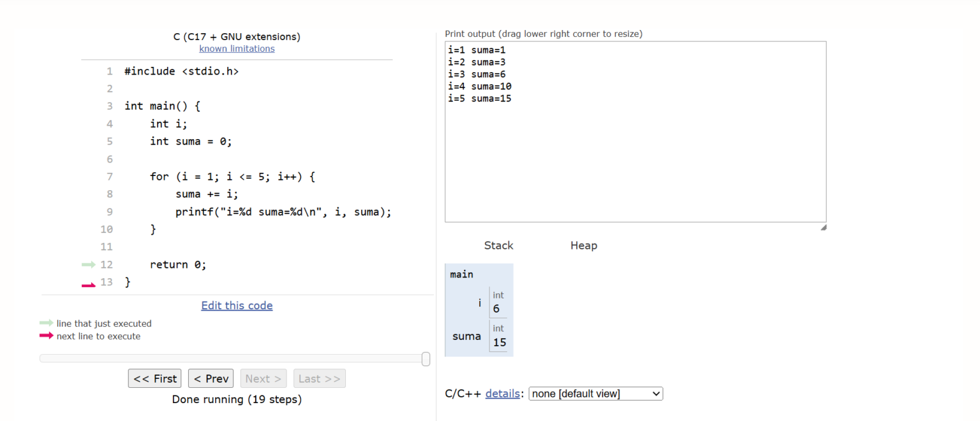Click the suma variable name in stack

[466, 336]
